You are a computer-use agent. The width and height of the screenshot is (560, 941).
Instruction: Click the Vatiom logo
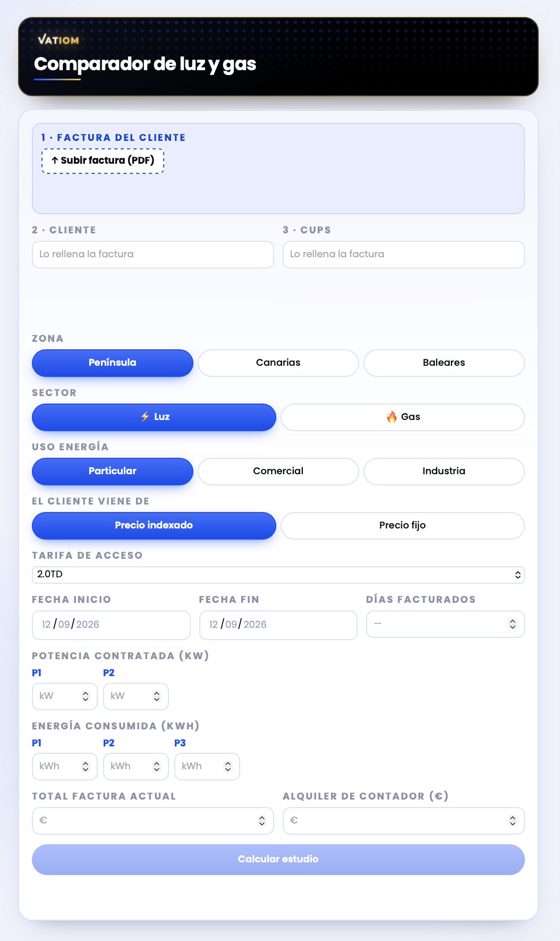[x=58, y=40]
